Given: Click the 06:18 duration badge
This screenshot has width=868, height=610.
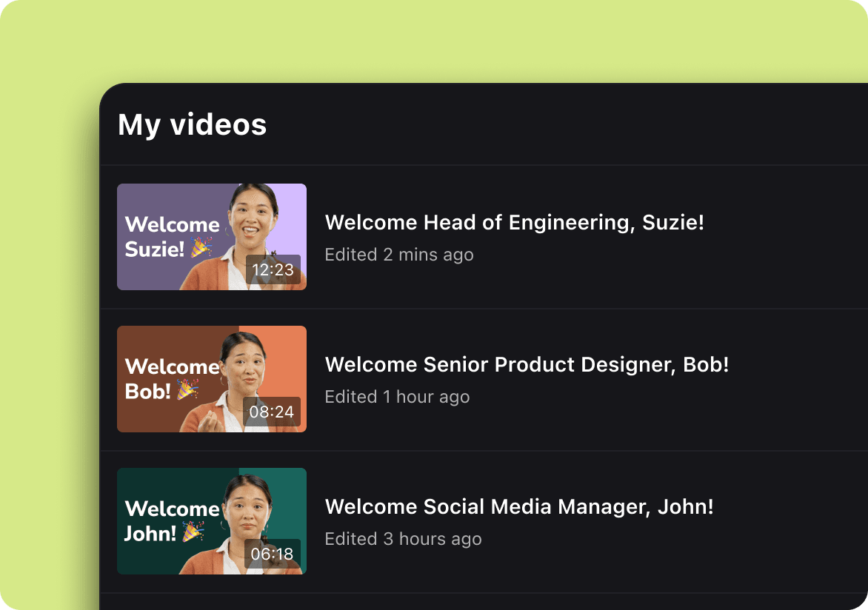Looking at the screenshot, I should (x=273, y=554).
